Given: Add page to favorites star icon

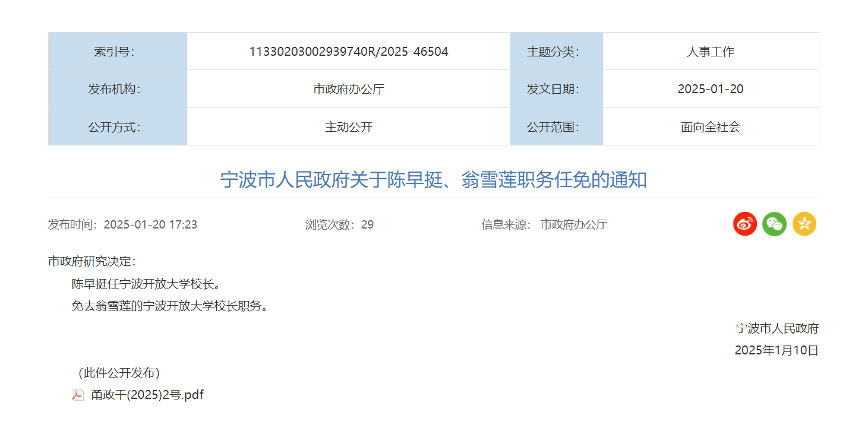Looking at the screenshot, I should coord(804,224).
